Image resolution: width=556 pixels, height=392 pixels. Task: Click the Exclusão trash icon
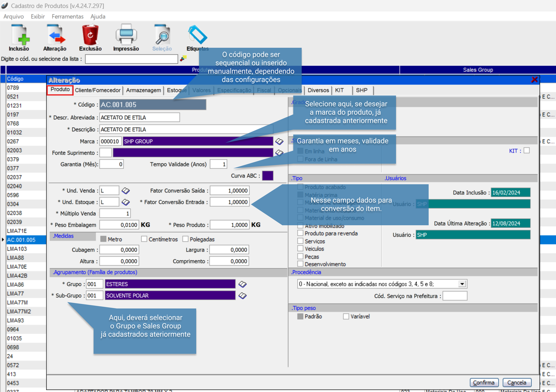click(x=90, y=35)
